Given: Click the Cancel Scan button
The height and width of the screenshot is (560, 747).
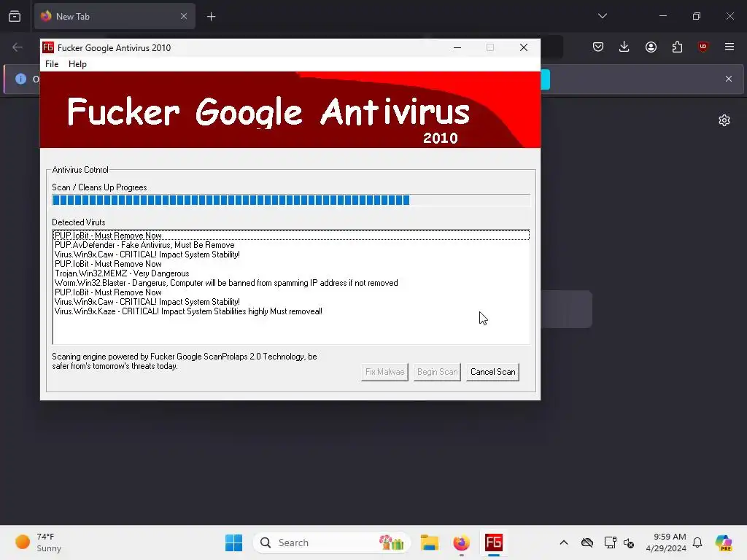Looking at the screenshot, I should [492, 372].
